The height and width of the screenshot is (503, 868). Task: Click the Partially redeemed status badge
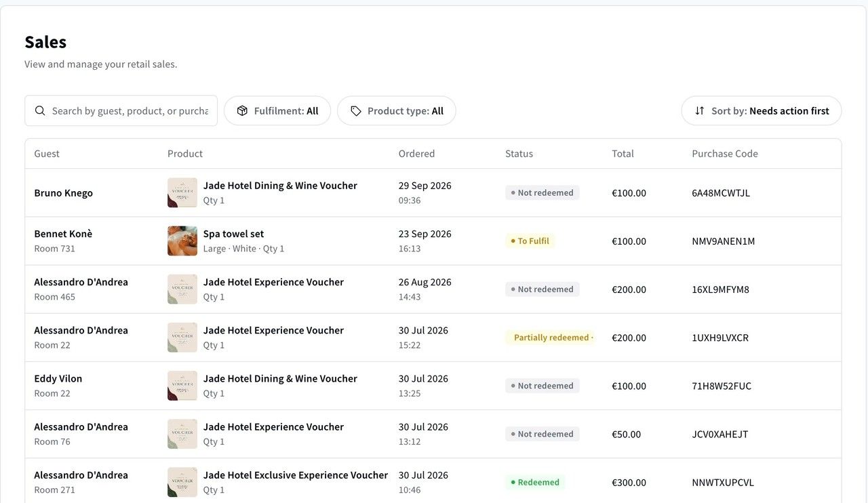click(x=550, y=338)
